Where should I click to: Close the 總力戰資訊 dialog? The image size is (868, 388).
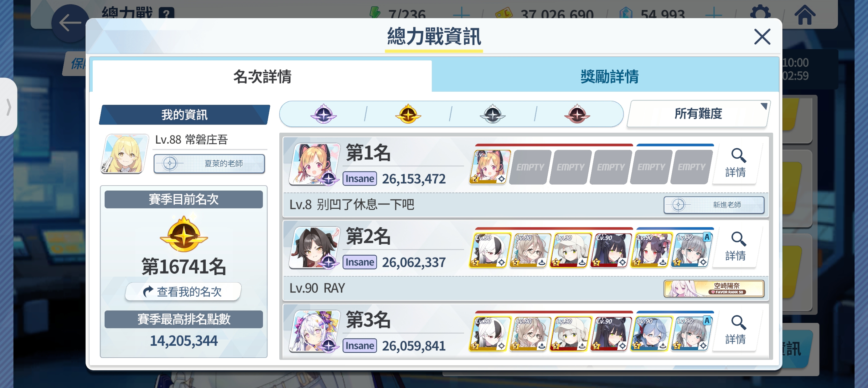click(x=762, y=36)
